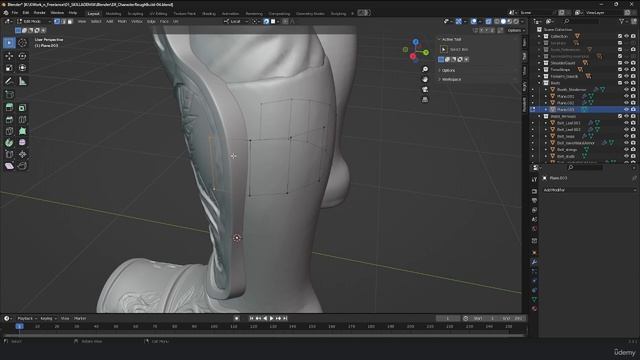640x360 pixels.
Task: Switch to the Modeling workspace tab
Action: 113,13
